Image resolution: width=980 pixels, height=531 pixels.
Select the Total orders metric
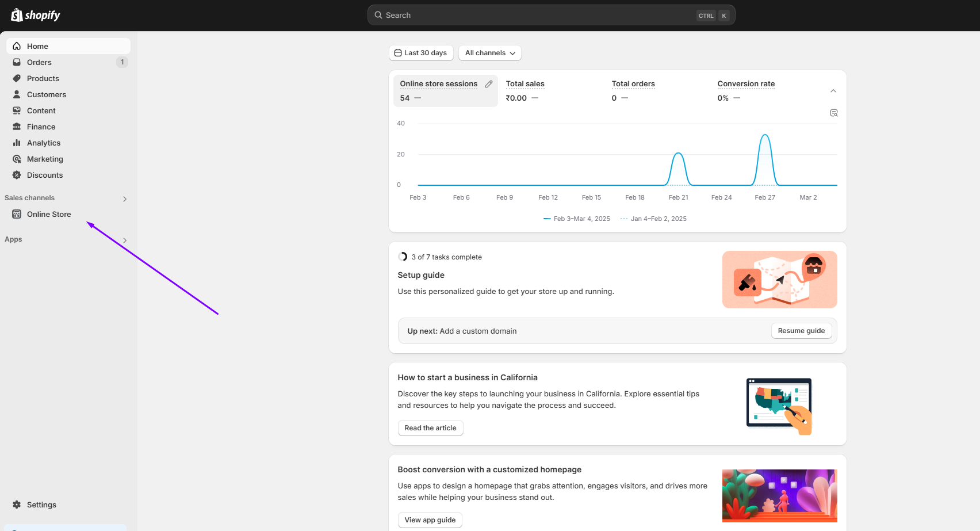657,91
